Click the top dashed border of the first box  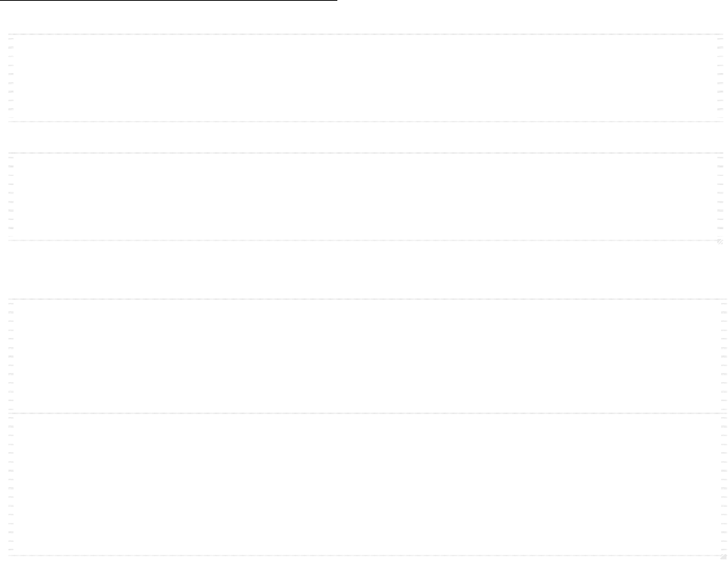366,34
